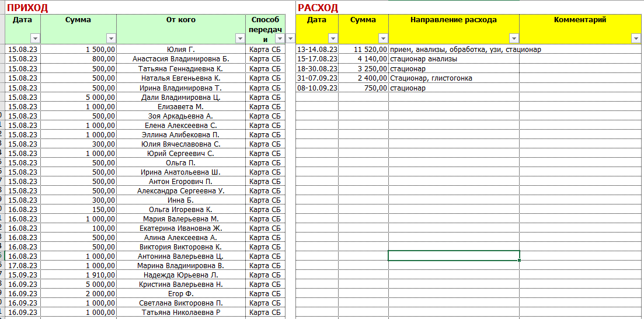Select cell Ирина Владимировна Т.

[181, 88]
